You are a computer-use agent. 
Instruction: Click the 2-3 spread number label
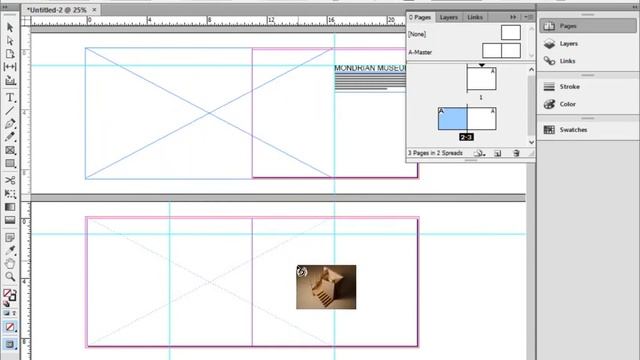[x=466, y=137]
